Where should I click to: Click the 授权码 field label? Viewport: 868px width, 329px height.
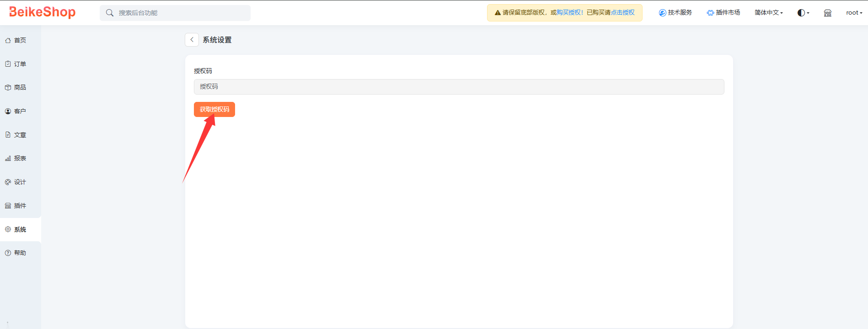[x=203, y=71]
